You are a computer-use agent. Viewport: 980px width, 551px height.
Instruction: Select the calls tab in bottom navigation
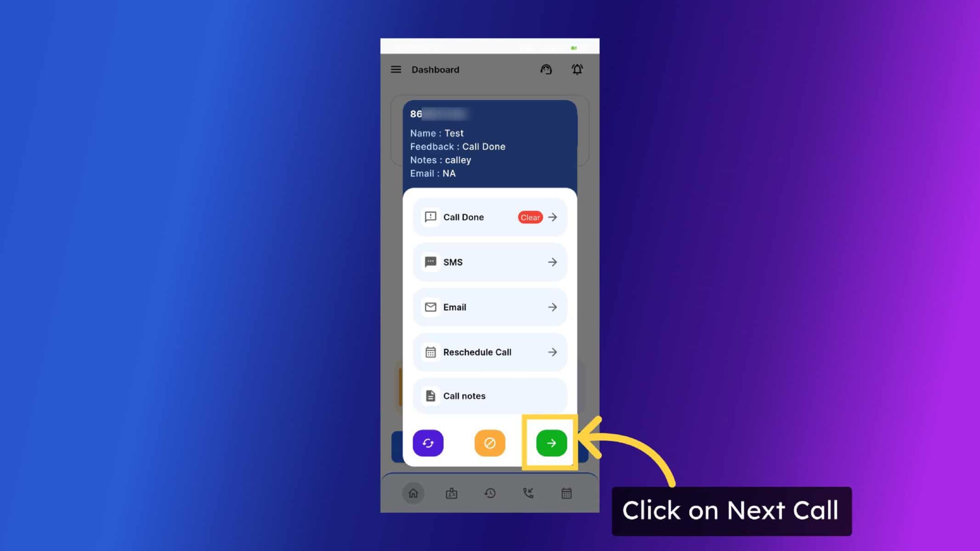tap(528, 493)
